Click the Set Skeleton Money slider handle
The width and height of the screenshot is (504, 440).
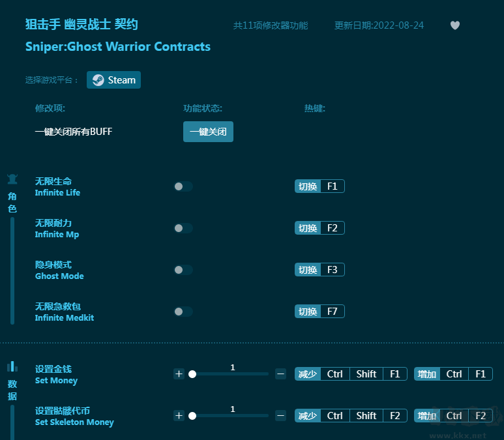point(192,416)
